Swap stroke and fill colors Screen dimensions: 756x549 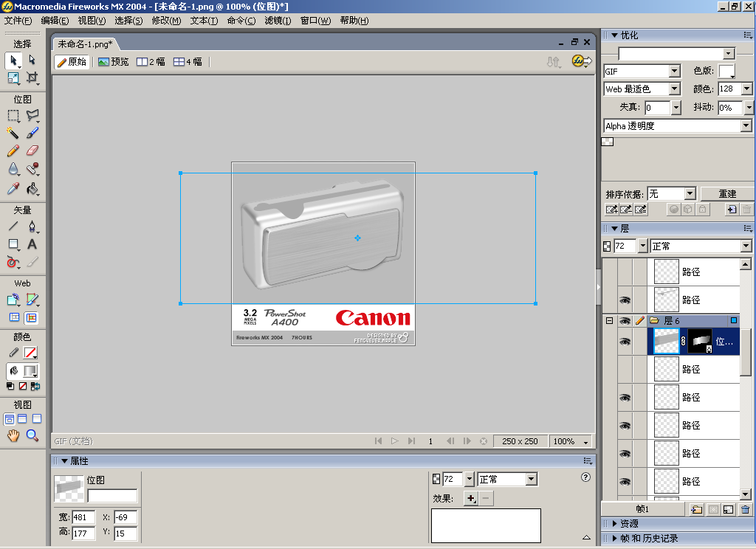point(35,386)
